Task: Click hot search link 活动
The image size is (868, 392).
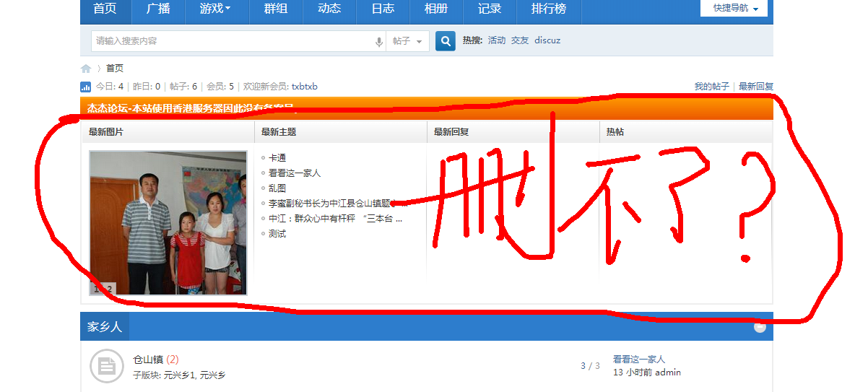Action: pos(497,40)
